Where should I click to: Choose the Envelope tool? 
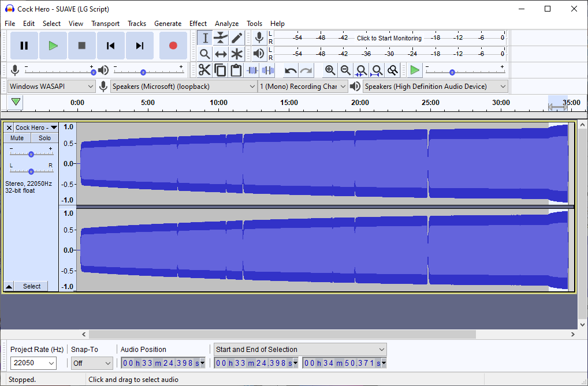(x=221, y=38)
